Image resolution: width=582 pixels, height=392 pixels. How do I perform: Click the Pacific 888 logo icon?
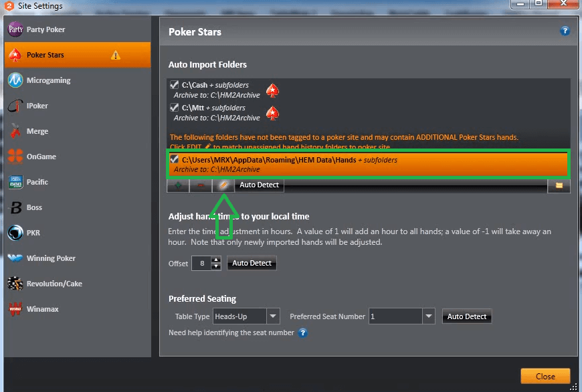point(15,182)
